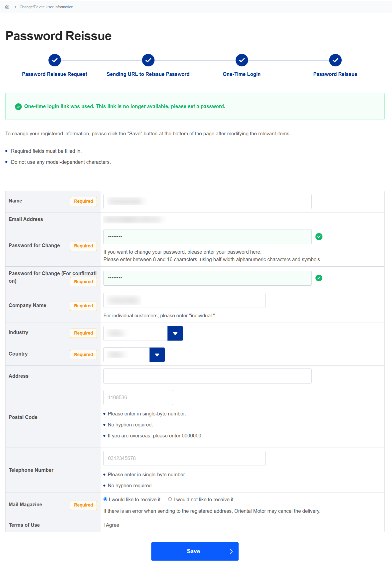Click the Required badge next to Country
Image resolution: width=392 pixels, height=570 pixels.
point(83,355)
